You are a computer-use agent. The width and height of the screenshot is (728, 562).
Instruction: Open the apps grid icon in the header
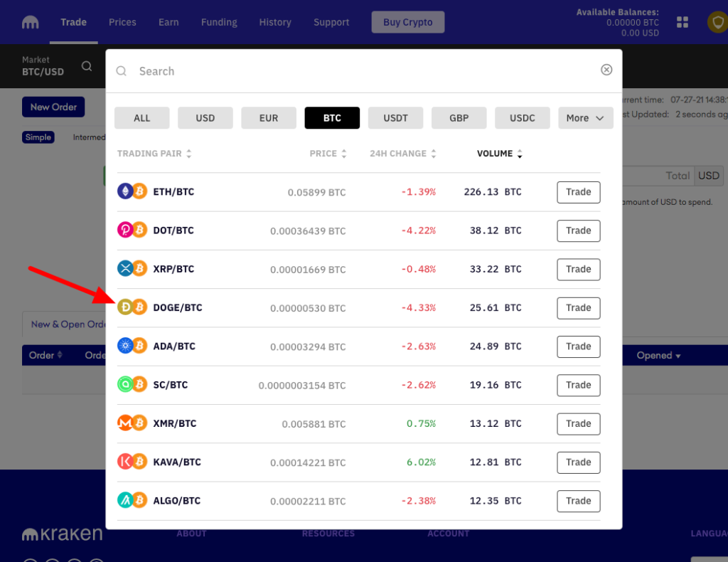pos(682,22)
